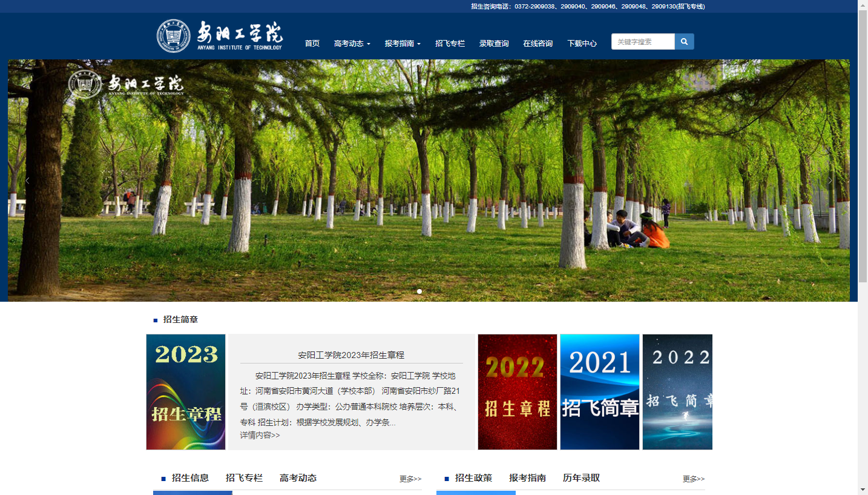Open the 2022 招飞简章 thumbnail
The width and height of the screenshot is (868, 495).
tap(677, 392)
